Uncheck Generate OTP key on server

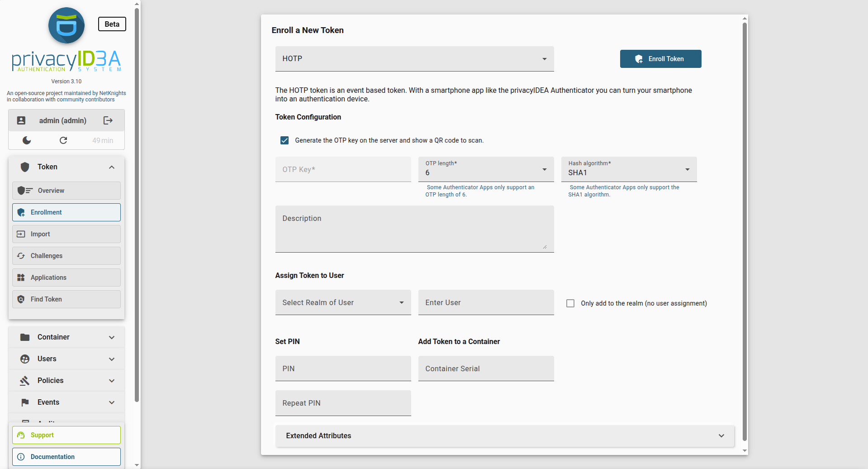pyautogui.click(x=285, y=140)
